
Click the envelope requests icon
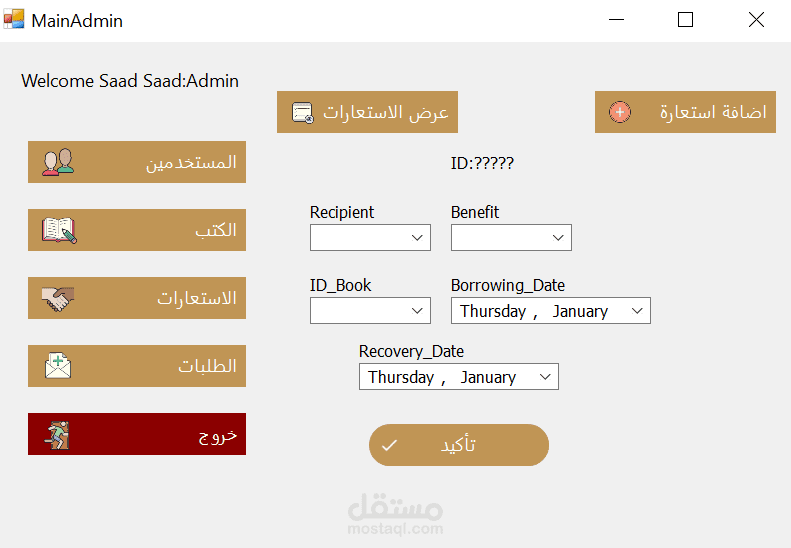[x=58, y=366]
